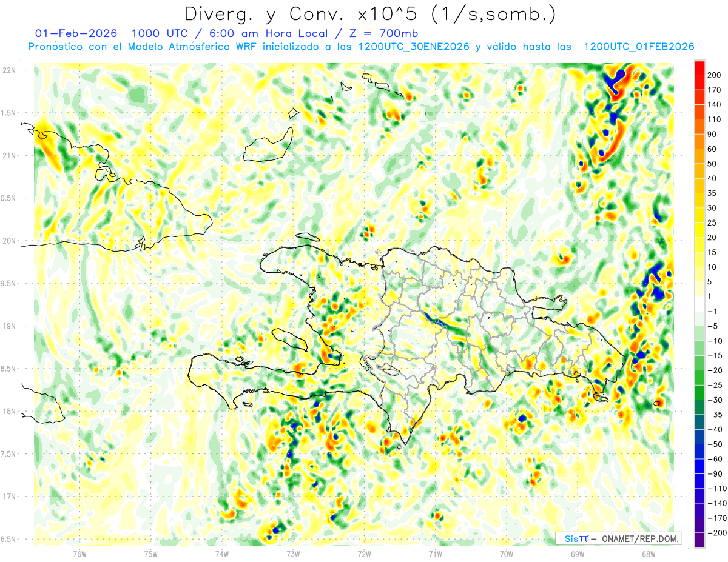This screenshot has width=728, height=562.
Task: Click colorbar value -60
Action: click(x=716, y=459)
